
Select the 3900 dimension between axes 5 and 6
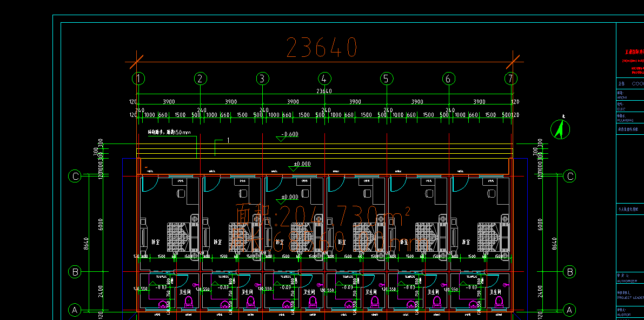click(x=417, y=102)
